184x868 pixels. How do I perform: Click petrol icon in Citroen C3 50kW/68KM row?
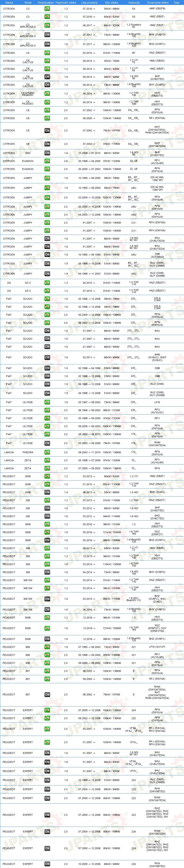click(x=47, y=9)
